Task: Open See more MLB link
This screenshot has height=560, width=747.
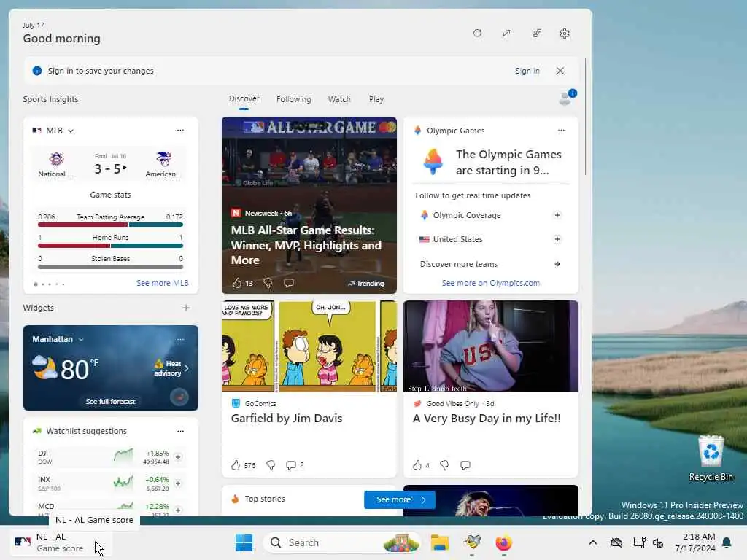Action: [162, 283]
